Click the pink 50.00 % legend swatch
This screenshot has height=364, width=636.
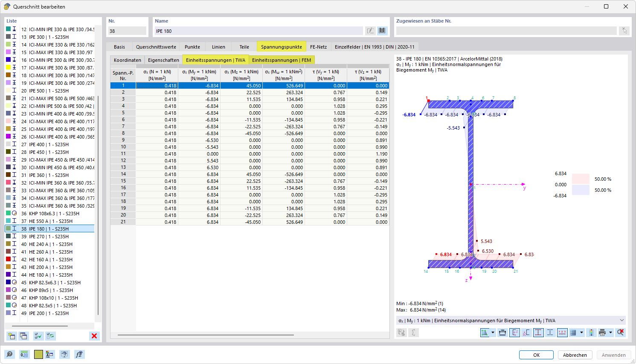pyautogui.click(x=581, y=179)
